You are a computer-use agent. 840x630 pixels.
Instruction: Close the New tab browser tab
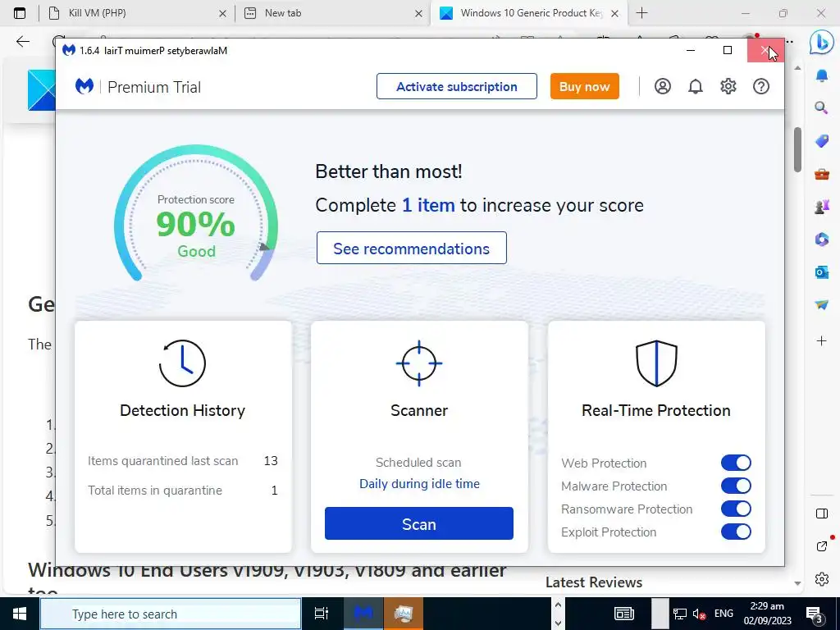pos(418,13)
